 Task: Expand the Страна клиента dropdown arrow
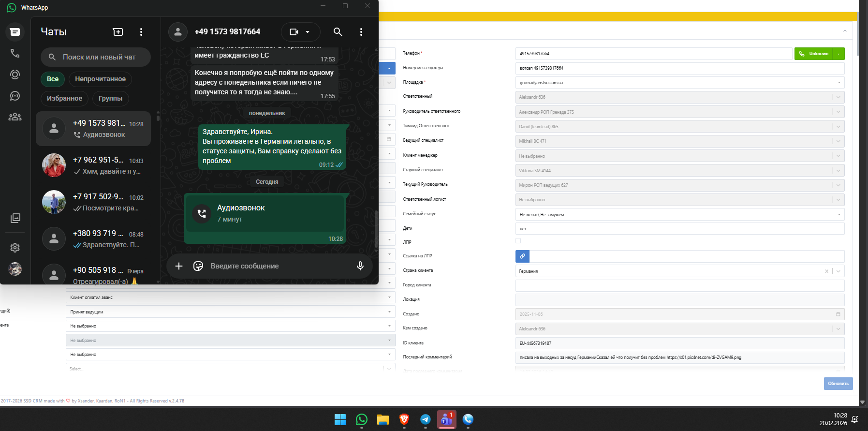[839, 271]
